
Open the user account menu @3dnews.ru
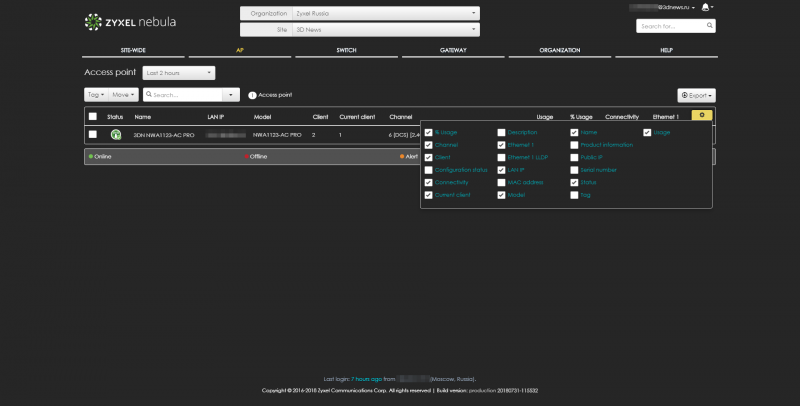tap(662, 7)
